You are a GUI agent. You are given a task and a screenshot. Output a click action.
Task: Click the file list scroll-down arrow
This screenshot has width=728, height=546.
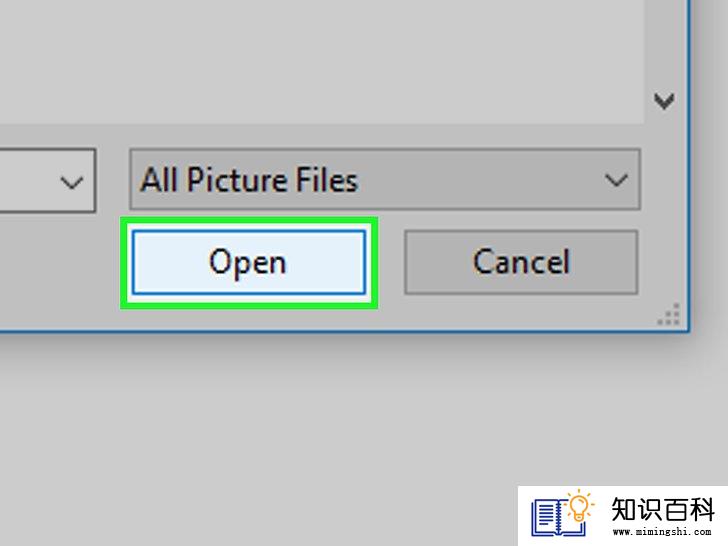tap(664, 100)
